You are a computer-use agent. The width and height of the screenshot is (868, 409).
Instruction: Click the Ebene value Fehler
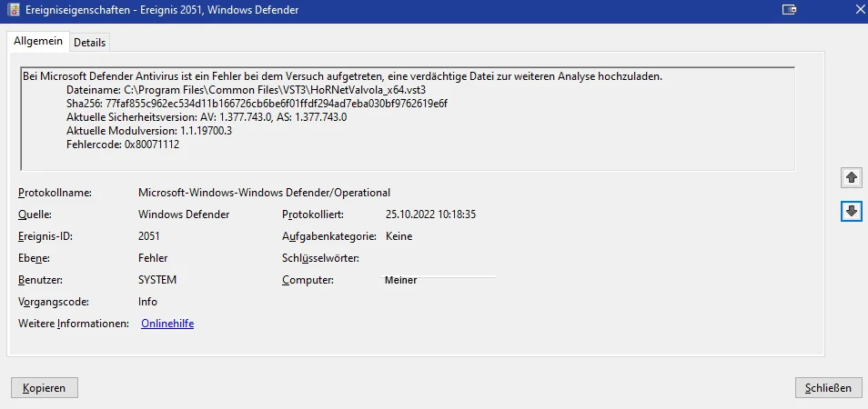(153, 258)
